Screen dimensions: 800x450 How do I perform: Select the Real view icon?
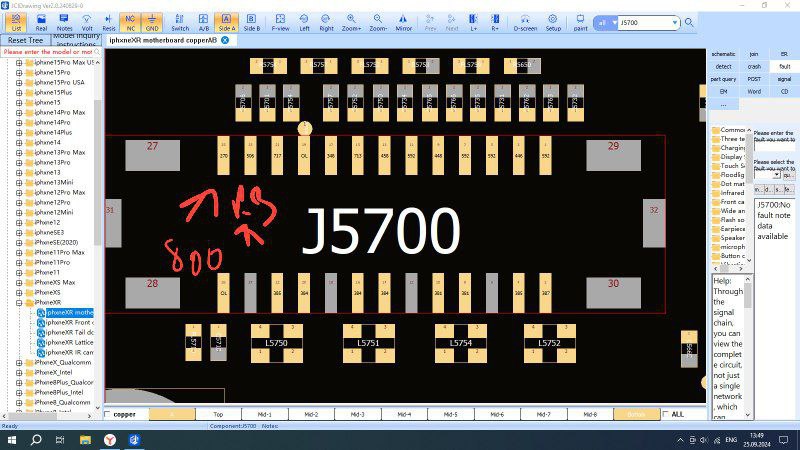[x=41, y=22]
